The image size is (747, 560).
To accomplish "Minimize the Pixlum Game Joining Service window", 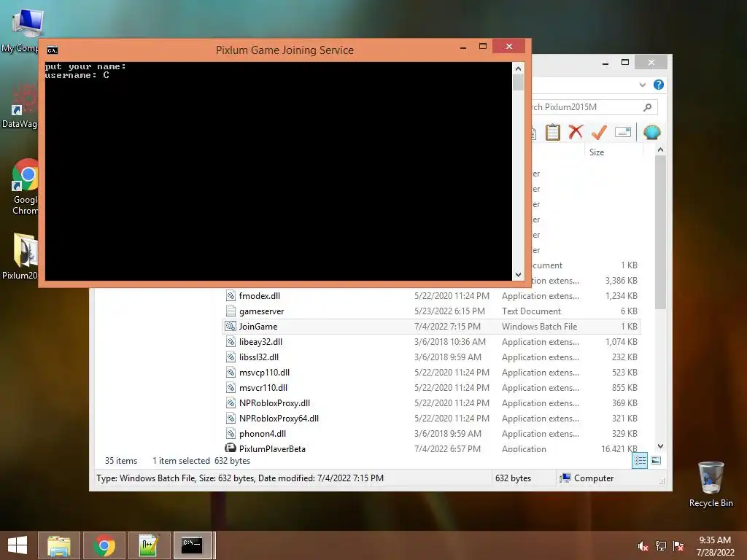I will [x=463, y=47].
